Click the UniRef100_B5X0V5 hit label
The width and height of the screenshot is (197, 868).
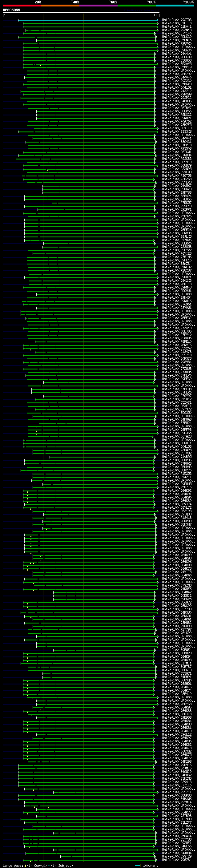click(x=177, y=64)
